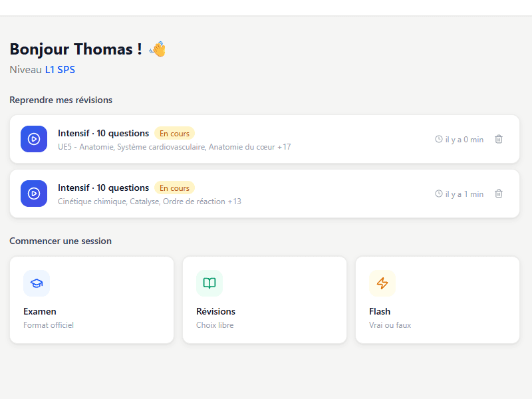Click the 'Cinétique chimique, Catalyse' subtitle
The image size is (532, 399).
click(x=150, y=201)
